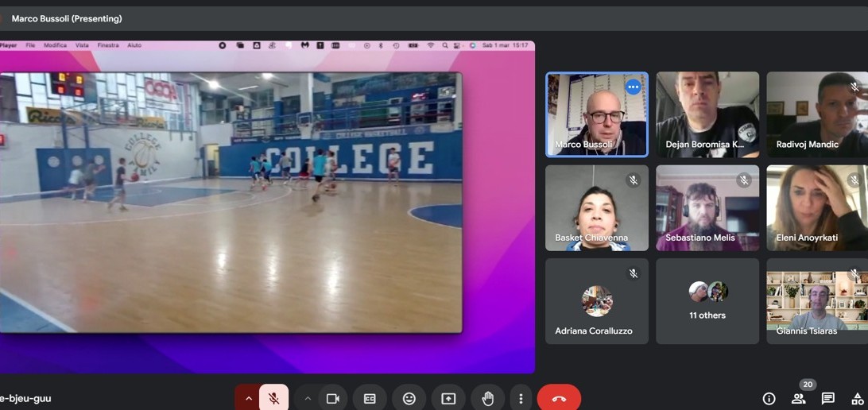Click blue options dots on Marco Bussoli tile
This screenshot has height=410, width=868.
[633, 87]
